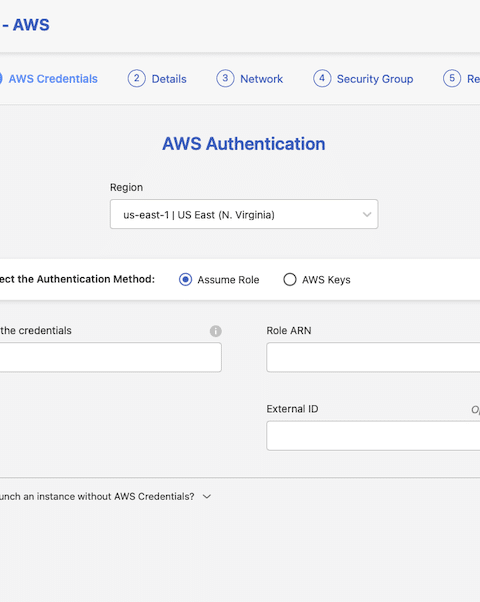
Task: Click the Role ARN label
Action: coord(289,331)
